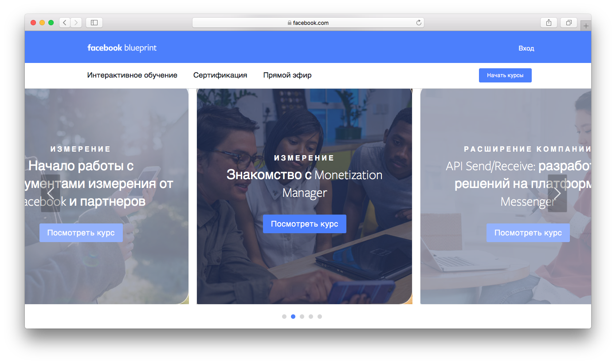Select the third carousel dot
616x364 pixels.
pyautogui.click(x=302, y=317)
